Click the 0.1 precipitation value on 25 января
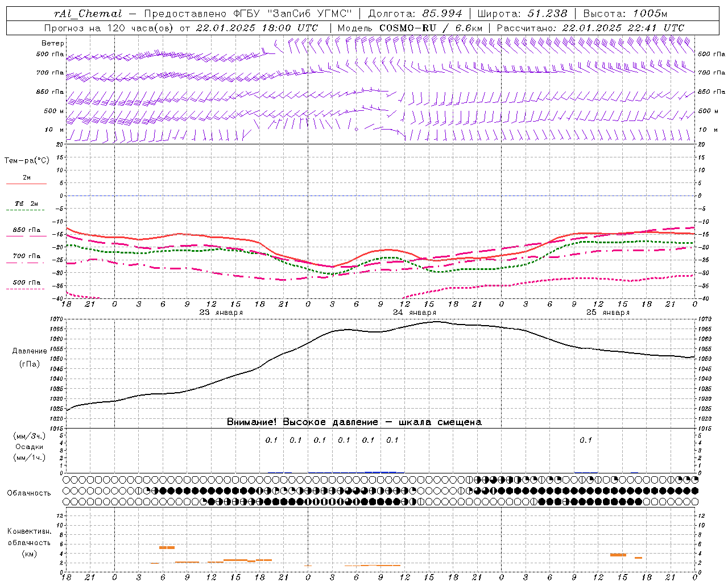Screen dimensions: 728x582 586,440
